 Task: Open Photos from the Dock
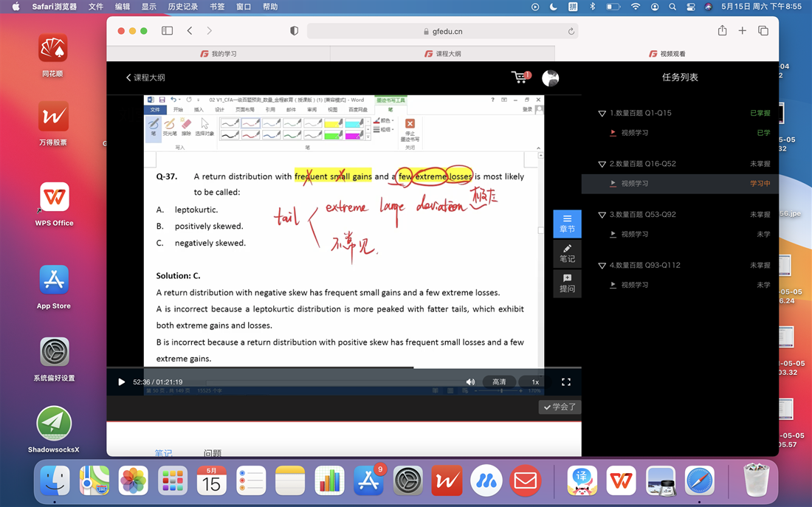click(x=134, y=480)
